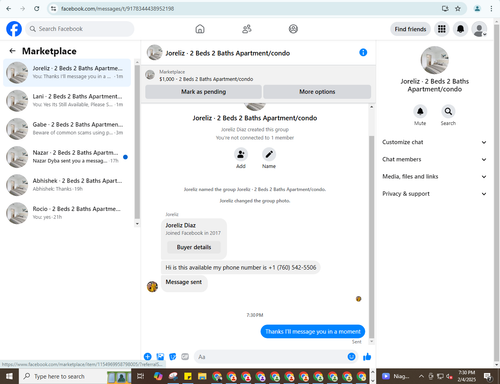Image resolution: width=500 pixels, height=384 pixels.
Task: Mute the conversation using the bell icon
Action: pyautogui.click(x=420, y=111)
